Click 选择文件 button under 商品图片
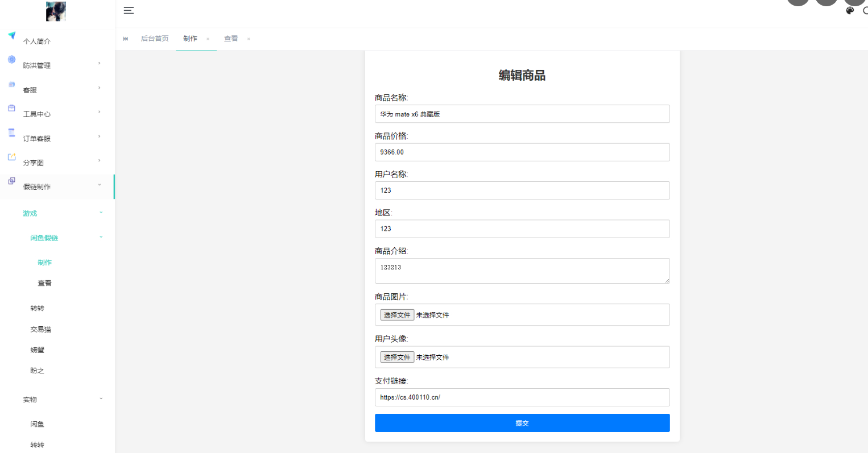868x453 pixels. [396, 315]
